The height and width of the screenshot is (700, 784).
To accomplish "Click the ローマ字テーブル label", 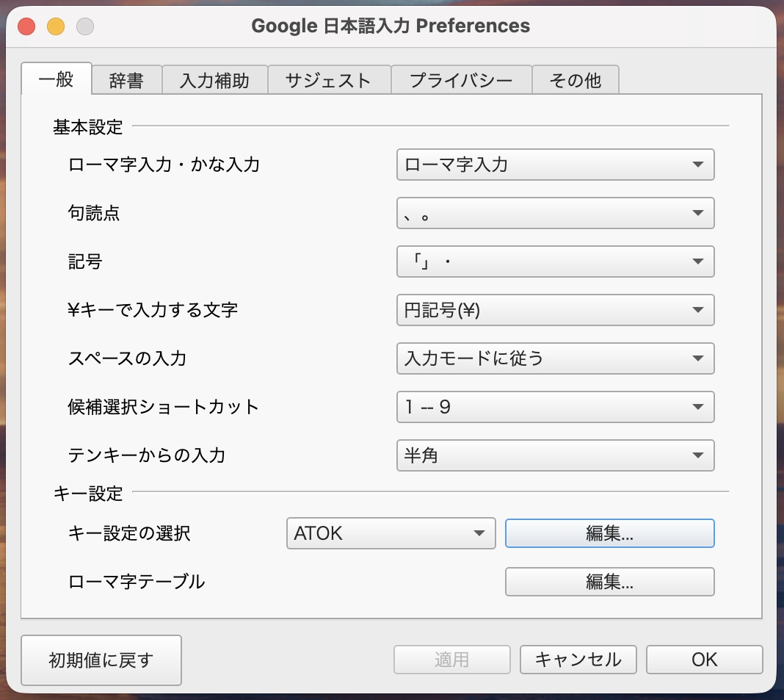I will [x=137, y=582].
